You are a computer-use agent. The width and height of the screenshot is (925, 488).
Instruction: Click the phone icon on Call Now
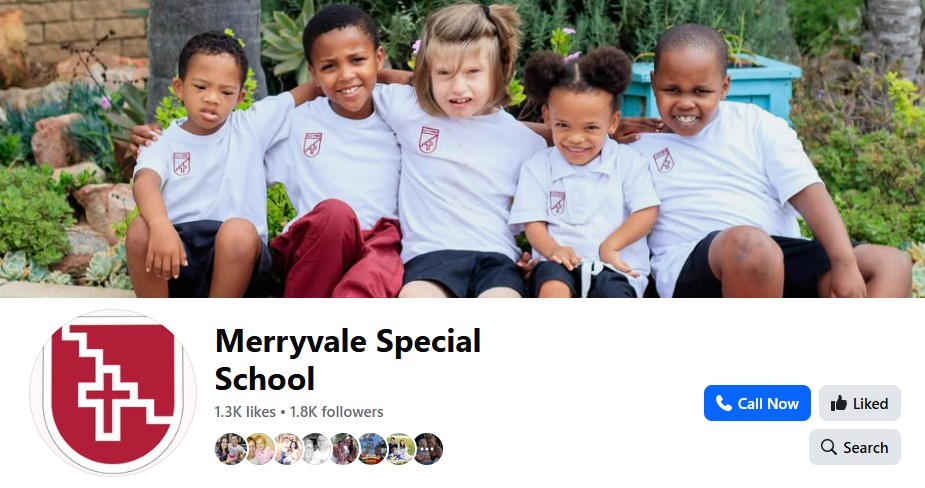pos(723,403)
